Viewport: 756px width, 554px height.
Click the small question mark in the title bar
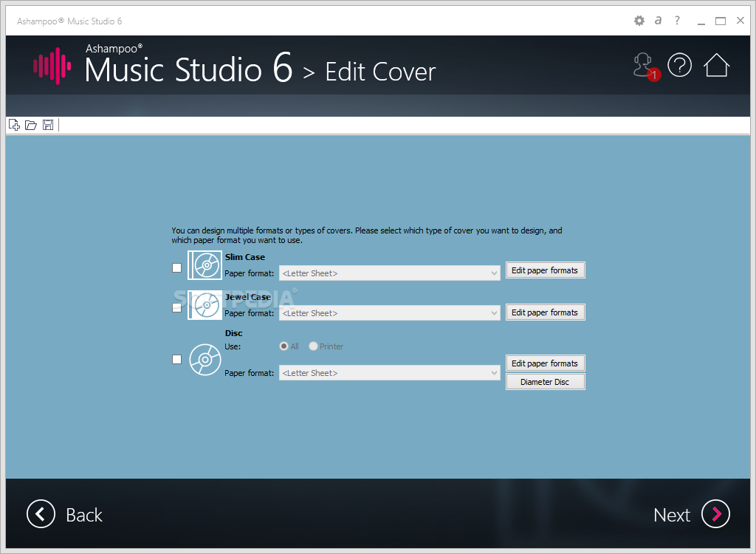click(x=678, y=20)
